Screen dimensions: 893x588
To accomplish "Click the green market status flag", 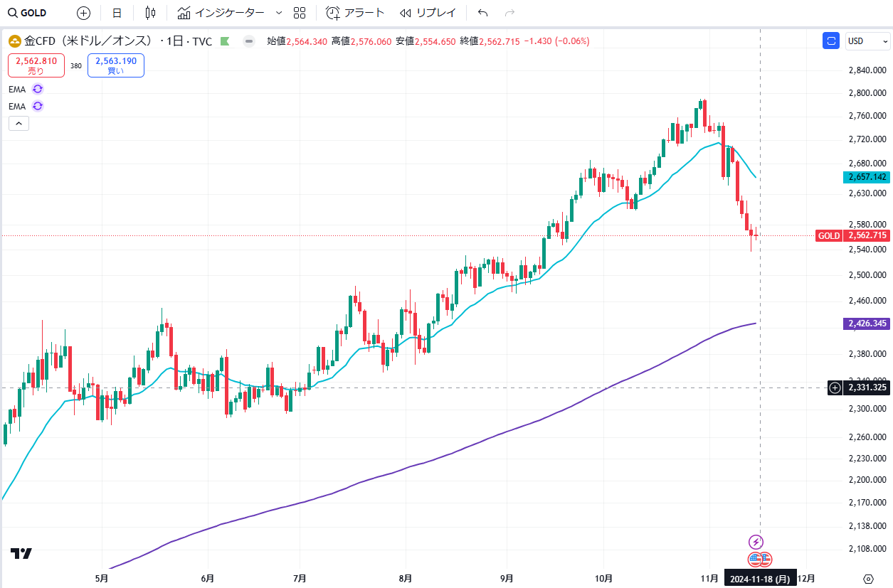I will click(226, 41).
